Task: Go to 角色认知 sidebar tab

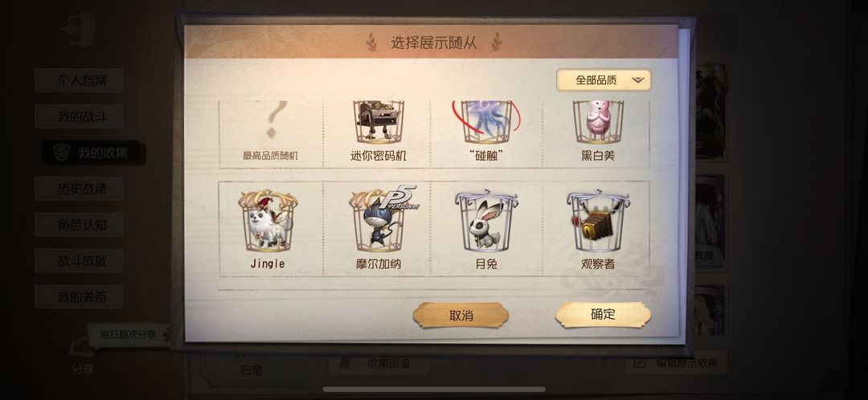Action: pos(79,225)
